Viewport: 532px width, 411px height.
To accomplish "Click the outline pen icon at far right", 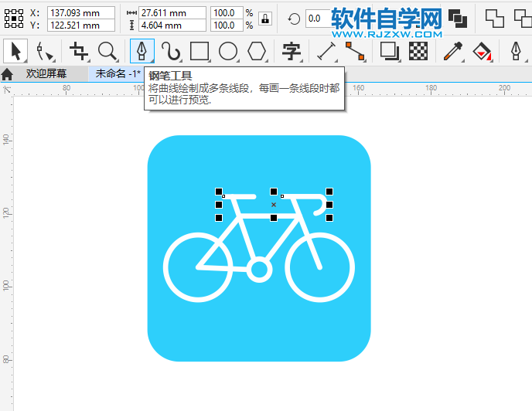I will 517,51.
